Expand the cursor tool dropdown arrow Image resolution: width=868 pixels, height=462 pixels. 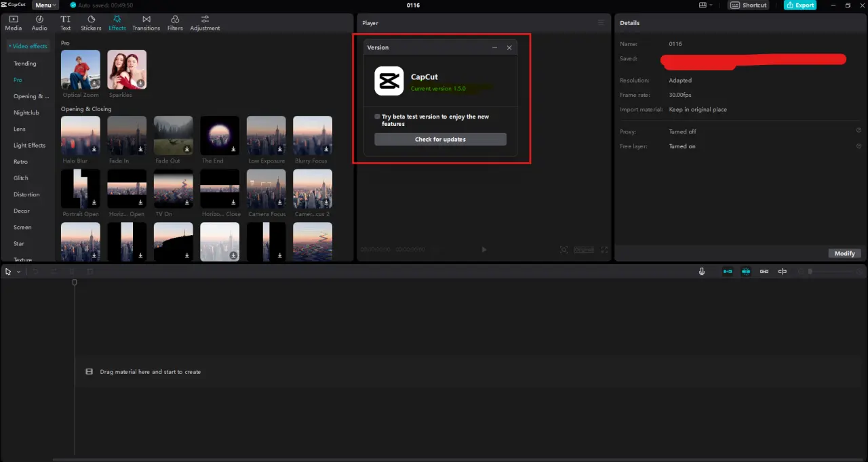pyautogui.click(x=18, y=272)
